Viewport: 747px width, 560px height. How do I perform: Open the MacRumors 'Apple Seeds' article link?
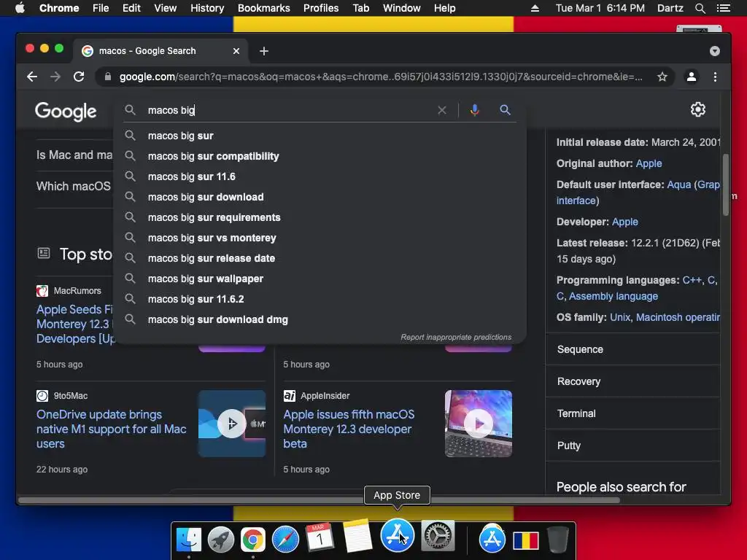(75, 324)
